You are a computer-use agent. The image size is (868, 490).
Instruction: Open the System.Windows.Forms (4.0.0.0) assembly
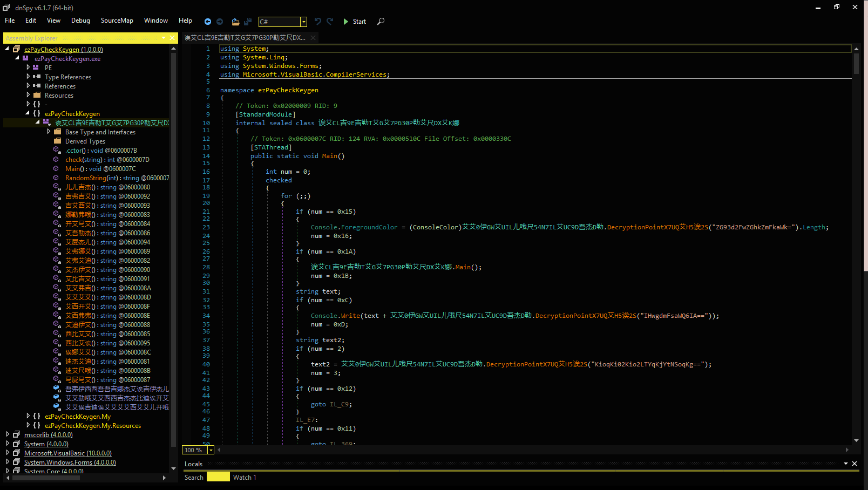pos(70,462)
